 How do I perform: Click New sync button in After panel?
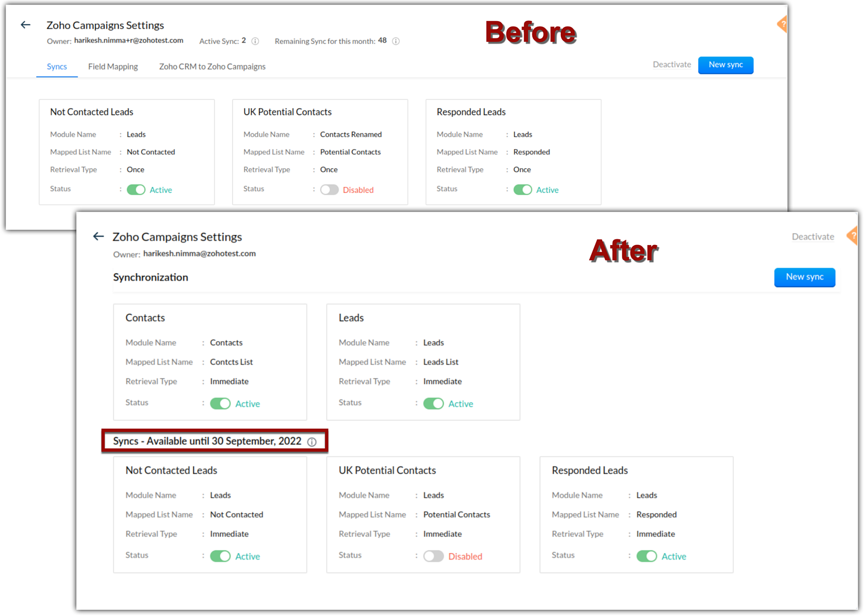point(804,277)
